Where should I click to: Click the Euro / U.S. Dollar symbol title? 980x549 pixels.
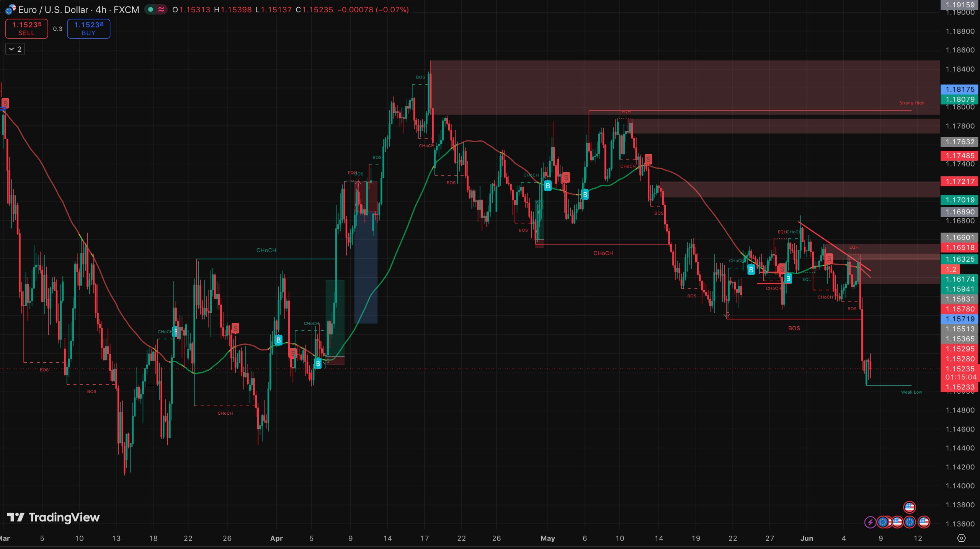pos(53,10)
